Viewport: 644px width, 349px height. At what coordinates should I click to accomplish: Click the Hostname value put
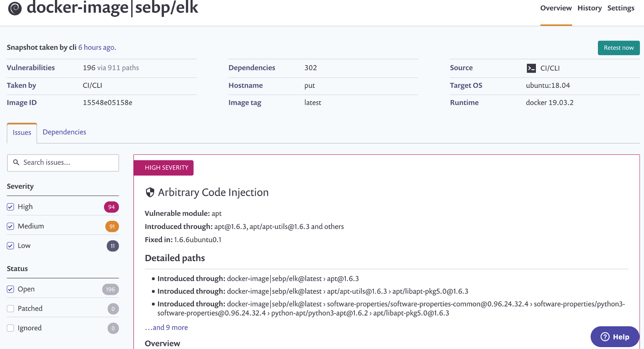click(310, 86)
